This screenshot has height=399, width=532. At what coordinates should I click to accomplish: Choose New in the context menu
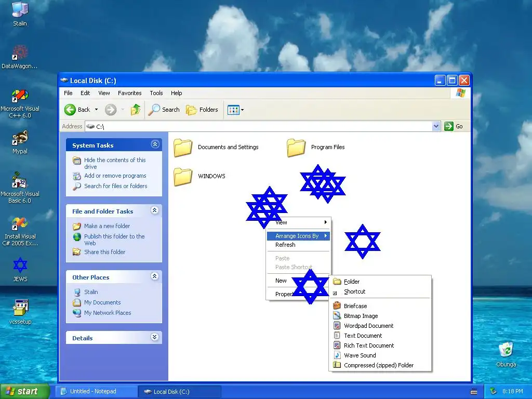coord(281,281)
